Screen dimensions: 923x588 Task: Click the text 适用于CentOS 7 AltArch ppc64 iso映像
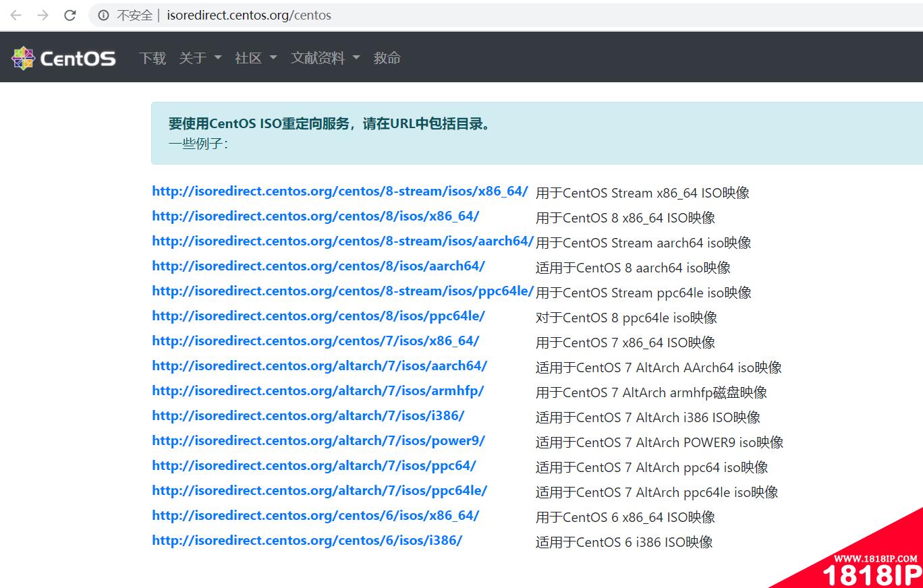click(652, 467)
